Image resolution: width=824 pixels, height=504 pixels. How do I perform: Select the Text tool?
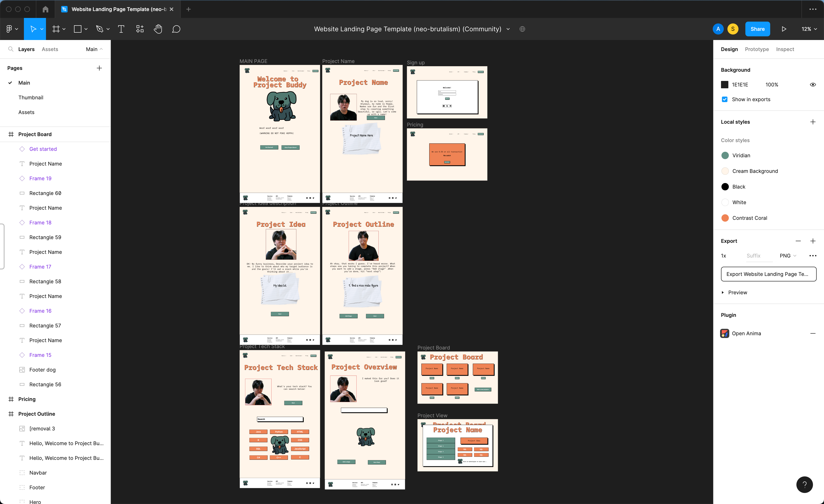[121, 29]
